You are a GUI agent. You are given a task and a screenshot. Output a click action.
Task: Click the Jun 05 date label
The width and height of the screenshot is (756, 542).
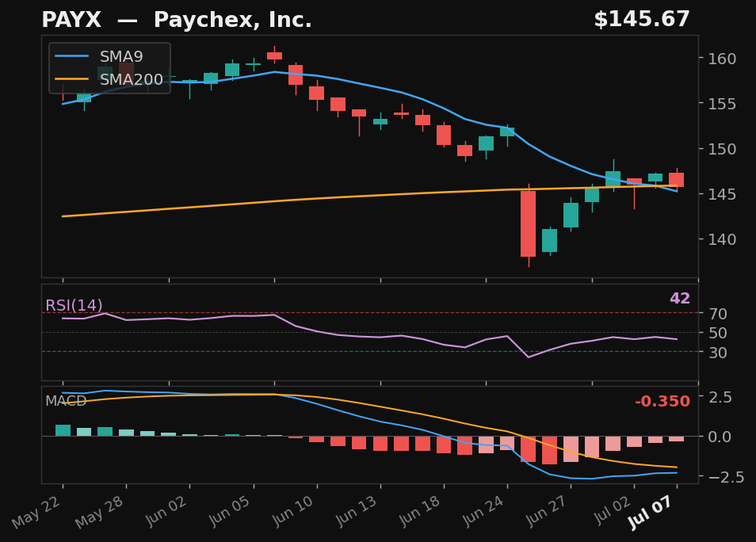click(230, 511)
